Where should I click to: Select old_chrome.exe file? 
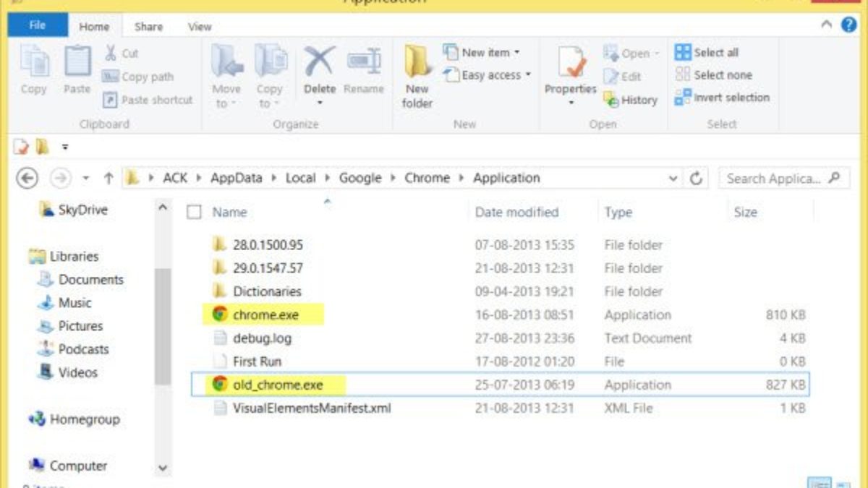[x=499, y=385]
